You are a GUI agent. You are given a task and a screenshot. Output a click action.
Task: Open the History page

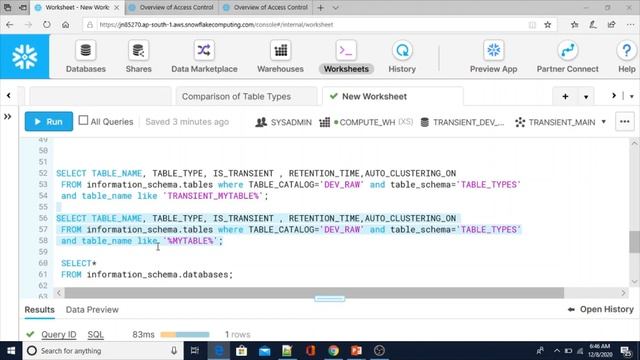pos(402,57)
